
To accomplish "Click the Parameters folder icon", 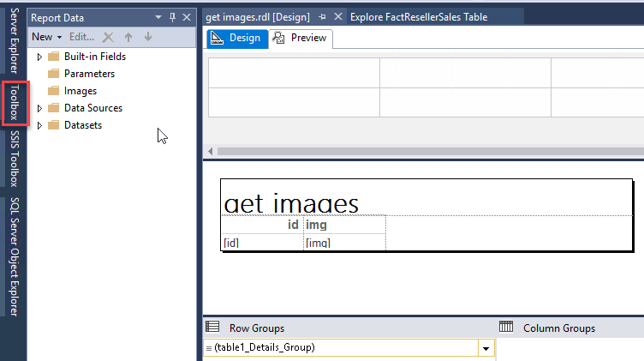I will 53,74.
